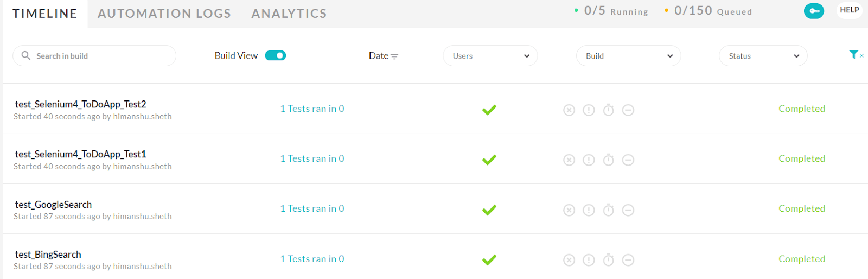Click the magnifier icon in the search box
This screenshot has width=868, height=279.
coord(25,55)
